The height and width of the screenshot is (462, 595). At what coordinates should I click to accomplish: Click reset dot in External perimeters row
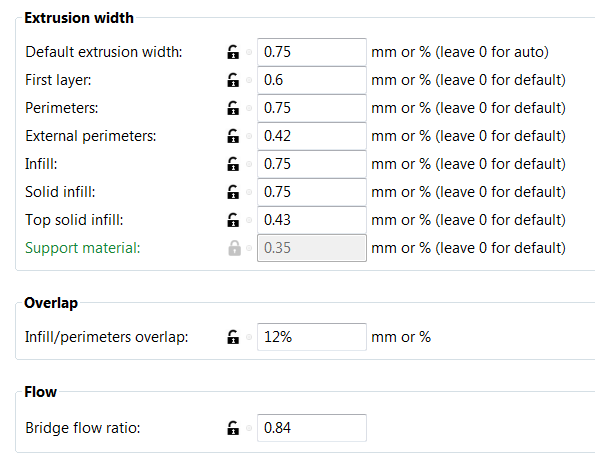pos(249,136)
